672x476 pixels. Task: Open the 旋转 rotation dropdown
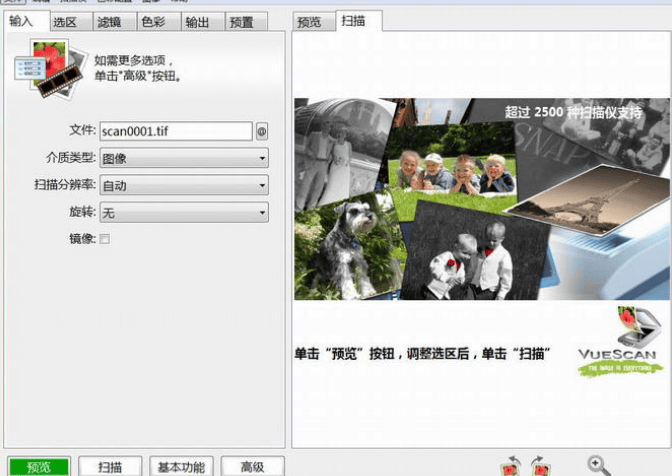(x=184, y=212)
